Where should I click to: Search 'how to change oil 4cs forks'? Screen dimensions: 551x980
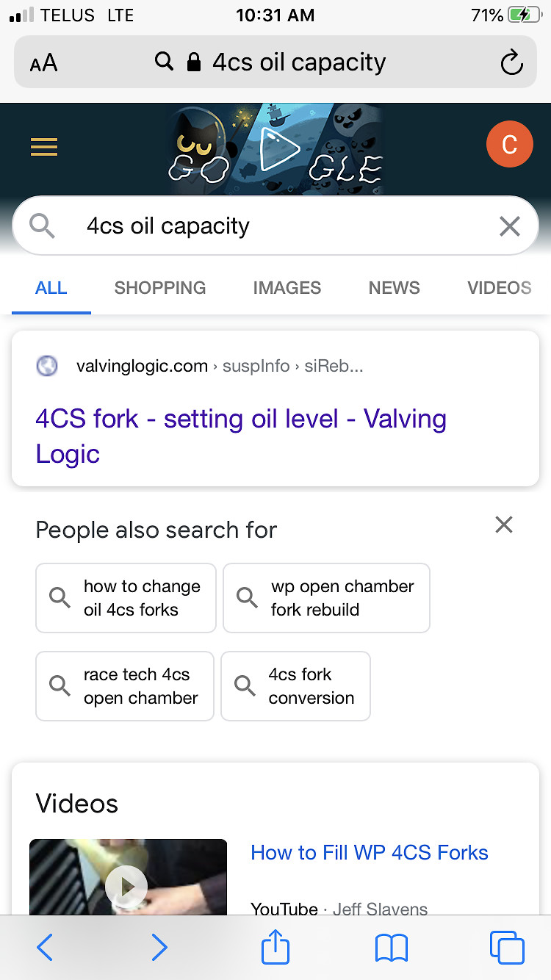(126, 598)
